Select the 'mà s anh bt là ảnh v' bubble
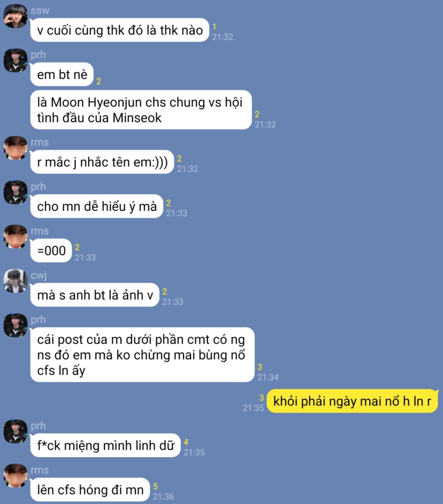Screen dimensions: 443x504 (x=95, y=295)
